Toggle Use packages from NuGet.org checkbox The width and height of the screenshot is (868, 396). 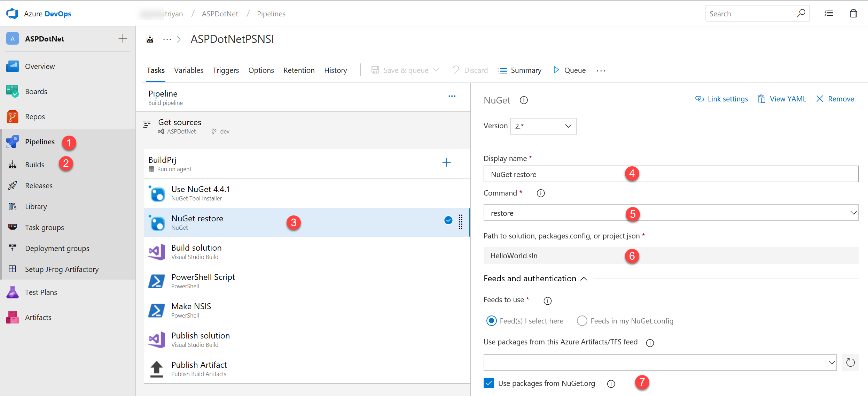click(489, 383)
